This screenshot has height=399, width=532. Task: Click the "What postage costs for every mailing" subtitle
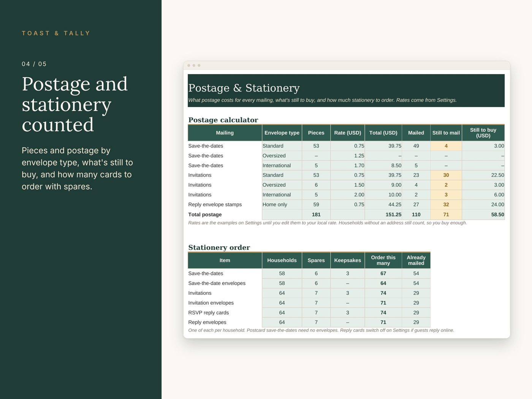[323, 100]
